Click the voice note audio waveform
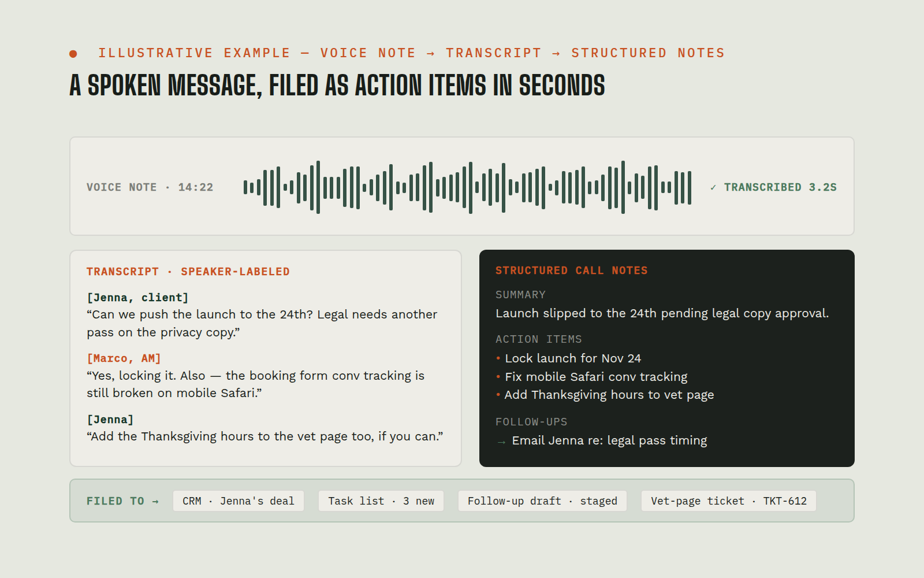Viewport: 924px width, 578px height. click(x=467, y=187)
